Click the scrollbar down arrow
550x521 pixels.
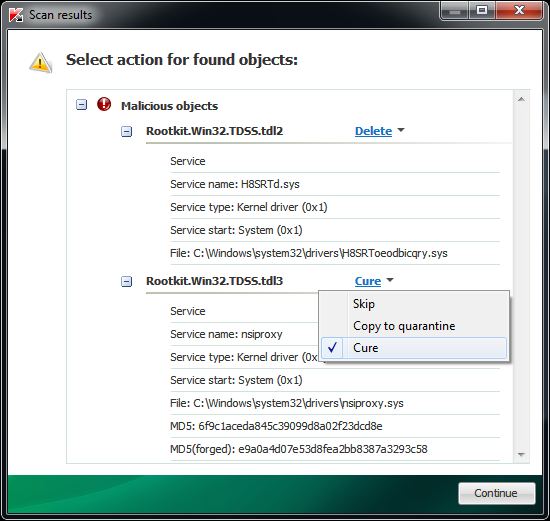tap(521, 455)
